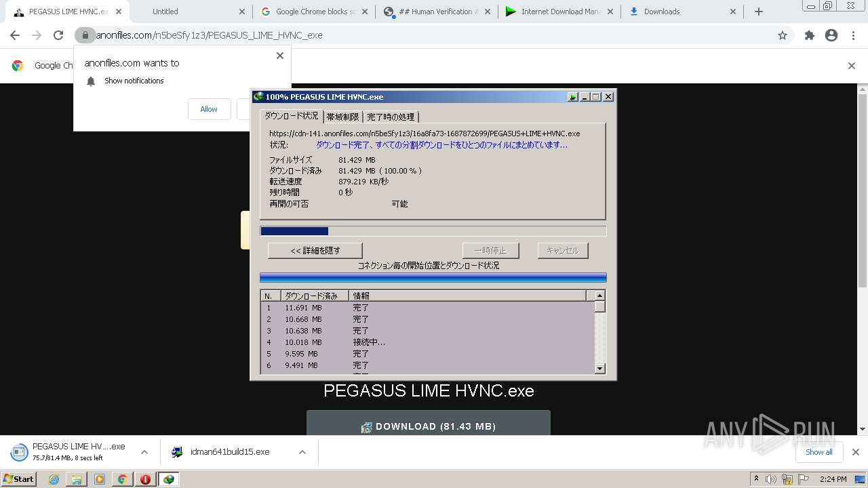Select connection row with 9.491 MB

428,365
